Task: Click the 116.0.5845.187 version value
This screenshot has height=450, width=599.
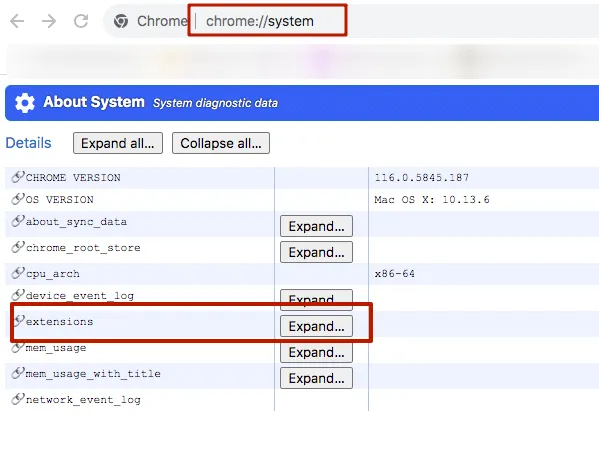Action: [422, 178]
